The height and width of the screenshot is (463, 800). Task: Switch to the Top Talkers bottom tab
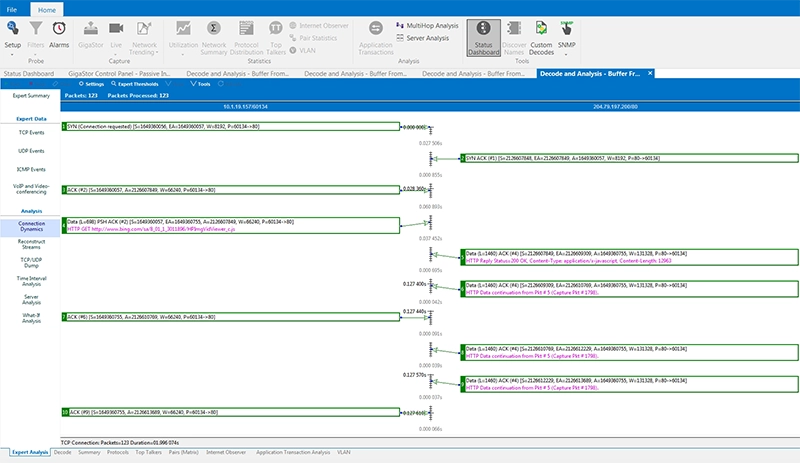tap(149, 453)
